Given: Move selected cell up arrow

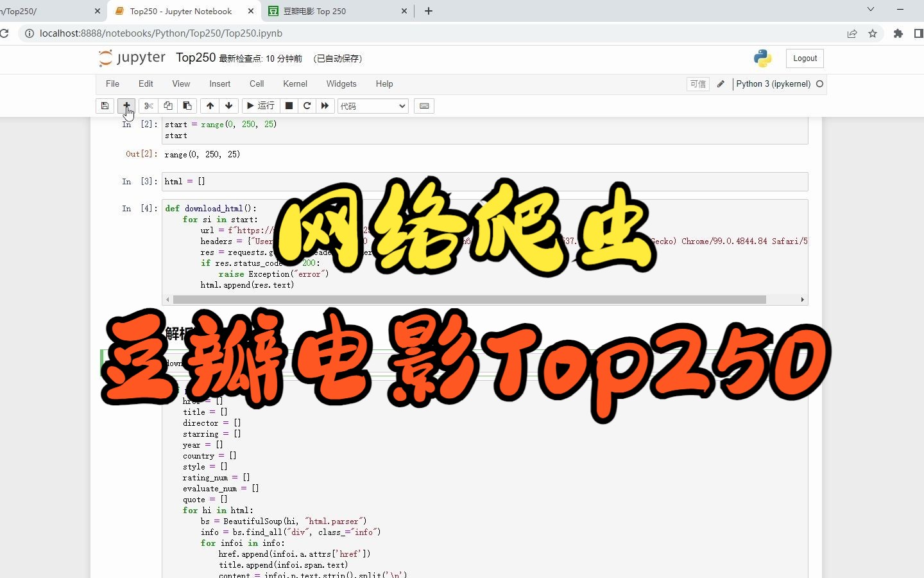Looking at the screenshot, I should pyautogui.click(x=210, y=106).
